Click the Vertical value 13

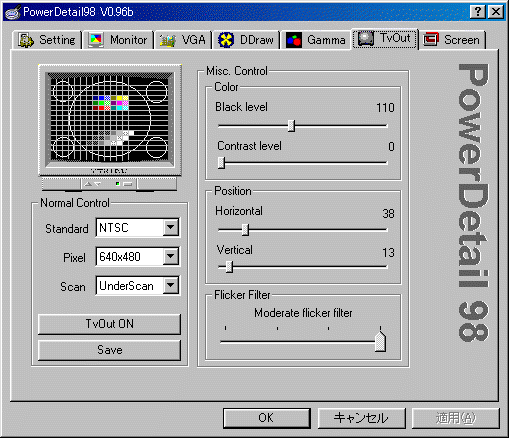pyautogui.click(x=388, y=253)
